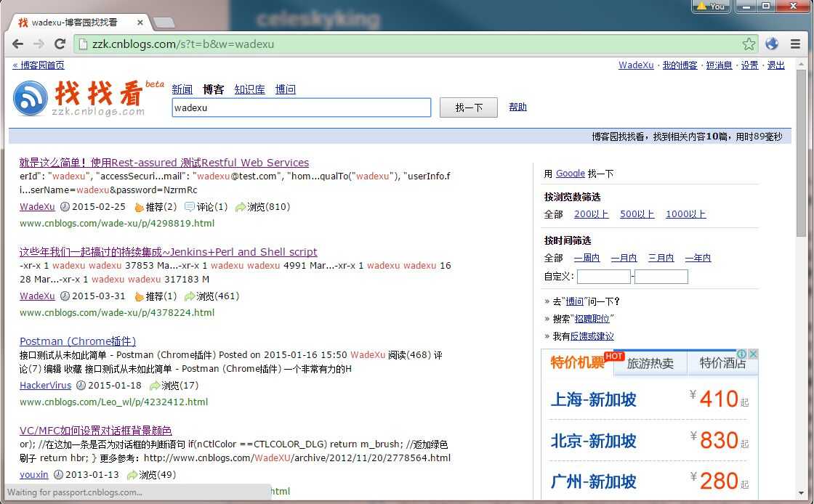Open author HackerVirus profile link

pos(45,385)
